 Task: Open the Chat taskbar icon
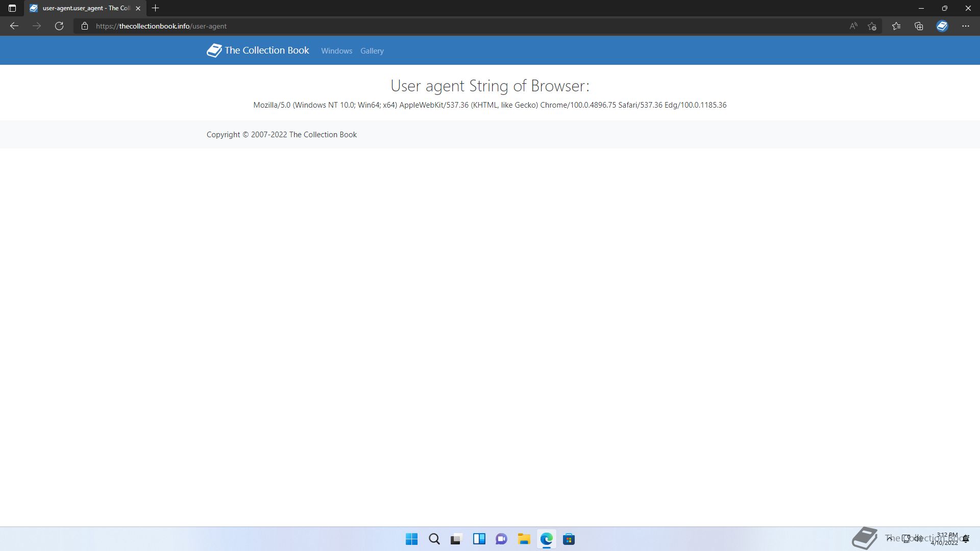[x=501, y=539]
